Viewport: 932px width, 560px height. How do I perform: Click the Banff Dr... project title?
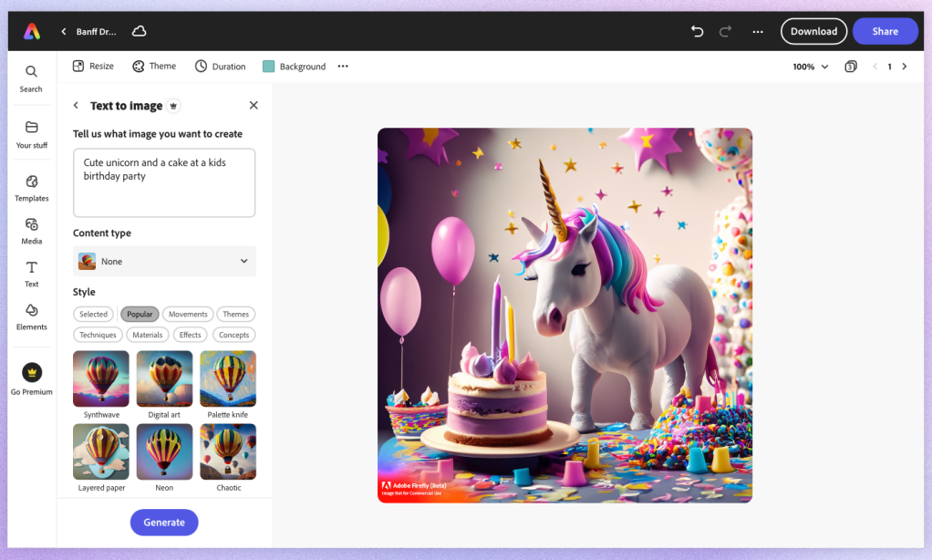(x=97, y=32)
